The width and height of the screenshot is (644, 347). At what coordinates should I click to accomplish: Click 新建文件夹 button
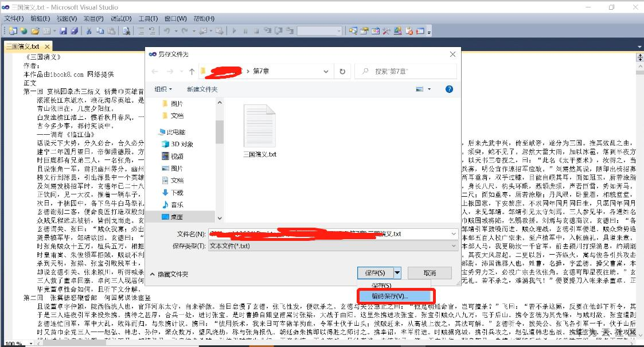coord(202,89)
